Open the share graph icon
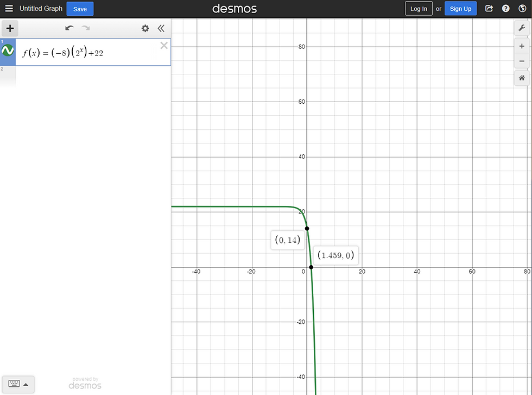 pos(489,8)
